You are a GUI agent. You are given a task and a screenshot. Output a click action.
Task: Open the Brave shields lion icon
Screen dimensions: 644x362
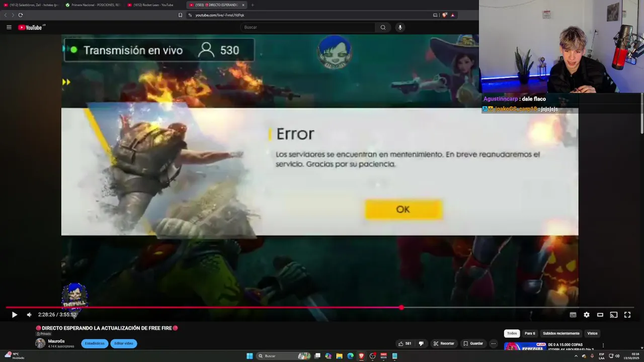(x=444, y=15)
